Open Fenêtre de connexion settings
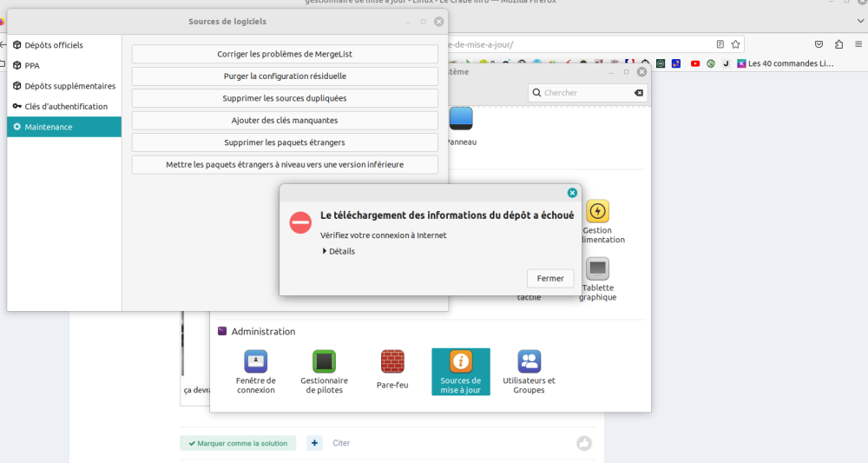 [255, 371]
